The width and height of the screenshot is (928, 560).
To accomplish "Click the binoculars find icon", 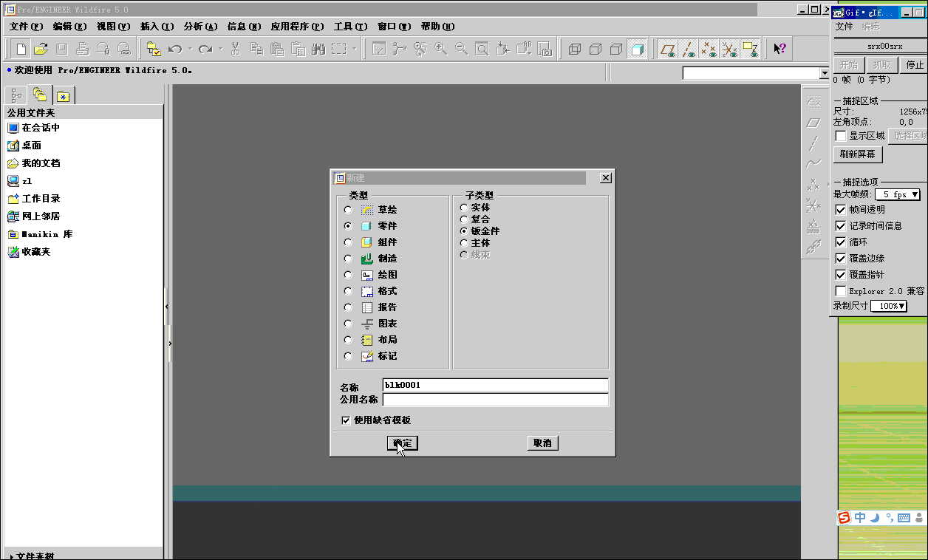I will click(x=318, y=49).
